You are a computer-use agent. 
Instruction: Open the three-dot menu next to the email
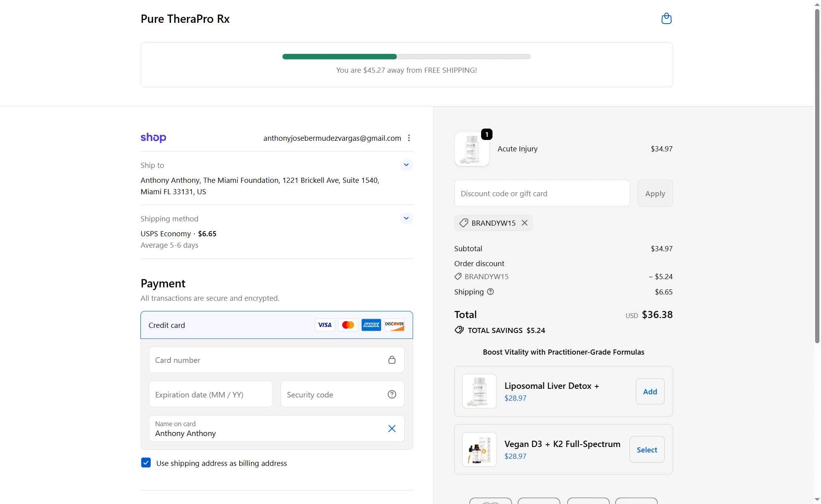[x=409, y=138]
